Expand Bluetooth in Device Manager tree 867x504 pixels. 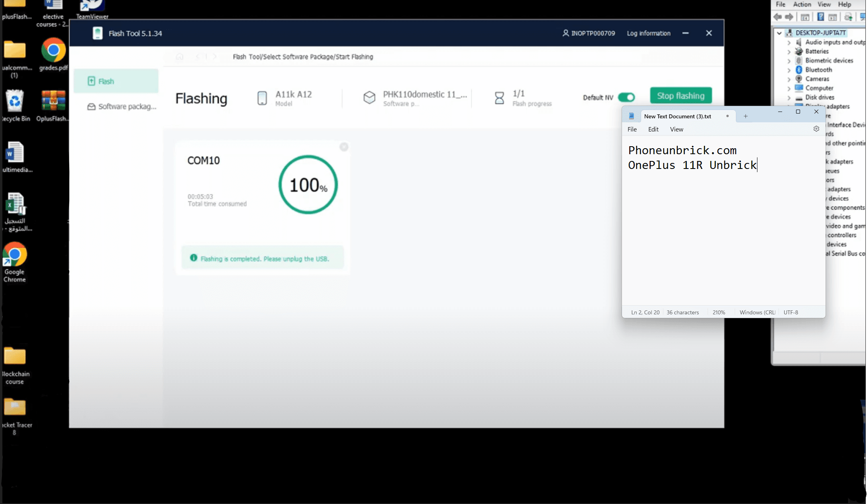(787, 70)
